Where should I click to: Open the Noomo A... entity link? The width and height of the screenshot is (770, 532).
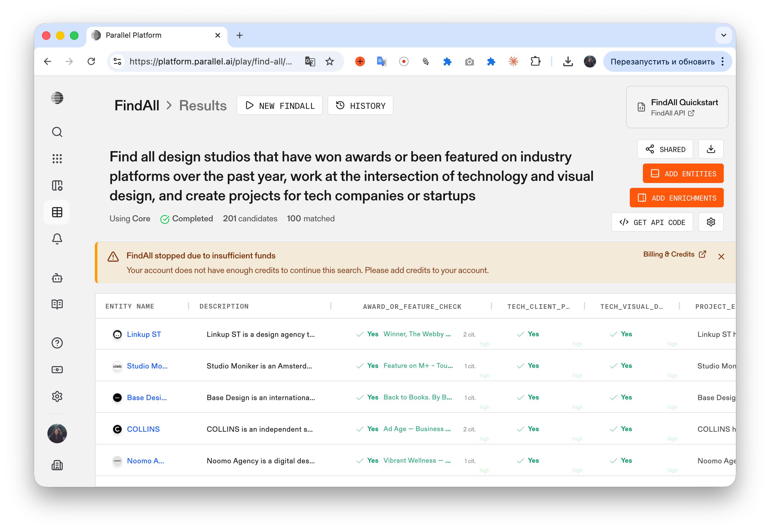click(145, 461)
